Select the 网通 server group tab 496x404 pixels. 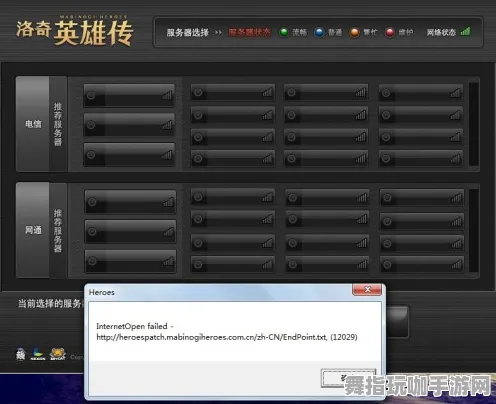(x=33, y=230)
